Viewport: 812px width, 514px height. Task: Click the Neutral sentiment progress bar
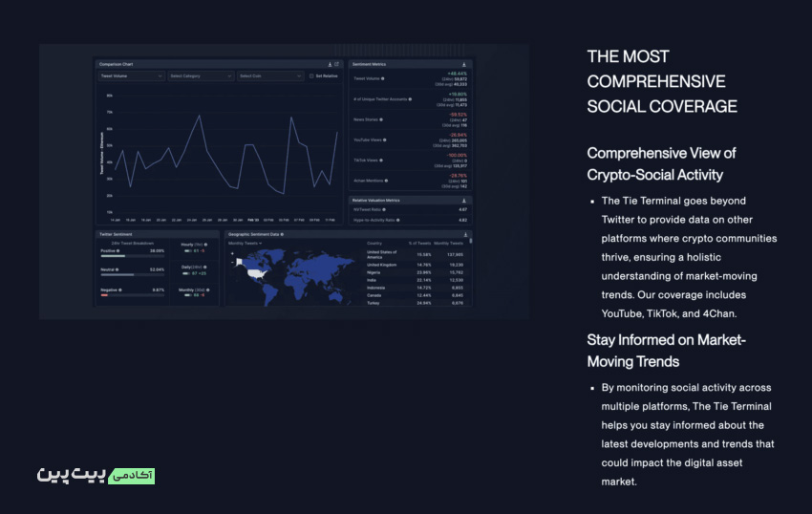point(132,274)
